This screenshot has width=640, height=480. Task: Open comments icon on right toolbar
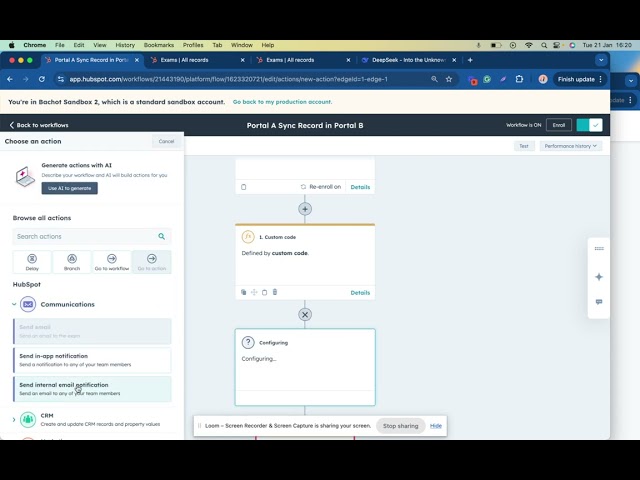tap(599, 302)
